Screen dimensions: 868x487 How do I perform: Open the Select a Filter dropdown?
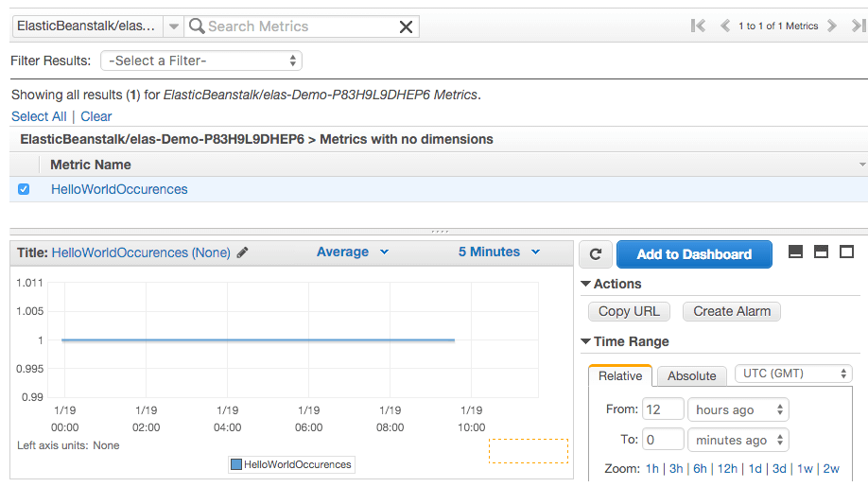tap(201, 61)
